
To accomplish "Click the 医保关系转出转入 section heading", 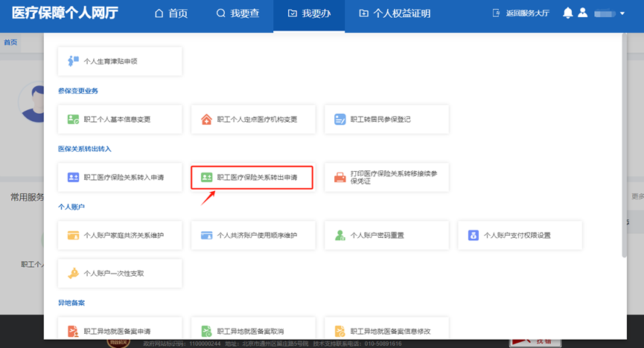I will click(x=85, y=149).
